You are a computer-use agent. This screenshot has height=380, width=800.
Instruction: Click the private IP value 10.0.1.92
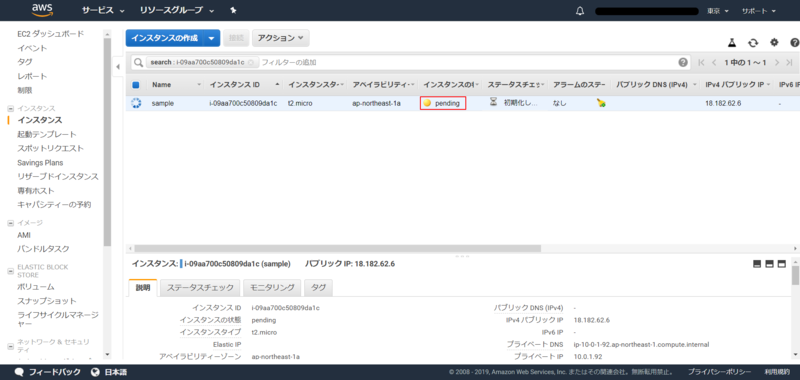click(x=588, y=357)
